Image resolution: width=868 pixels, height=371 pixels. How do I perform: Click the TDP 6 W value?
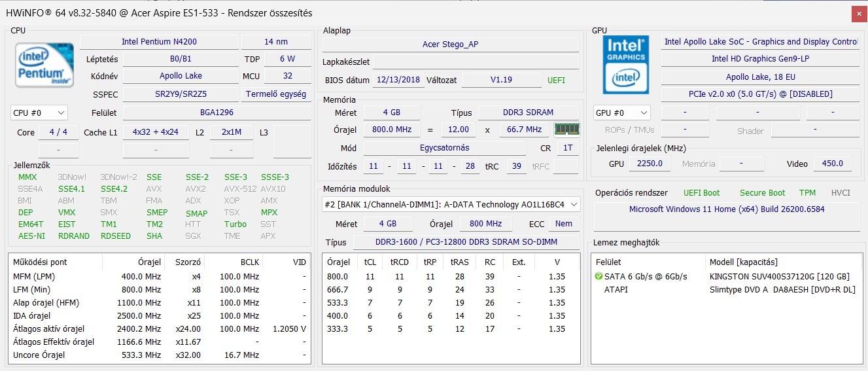[287, 58]
